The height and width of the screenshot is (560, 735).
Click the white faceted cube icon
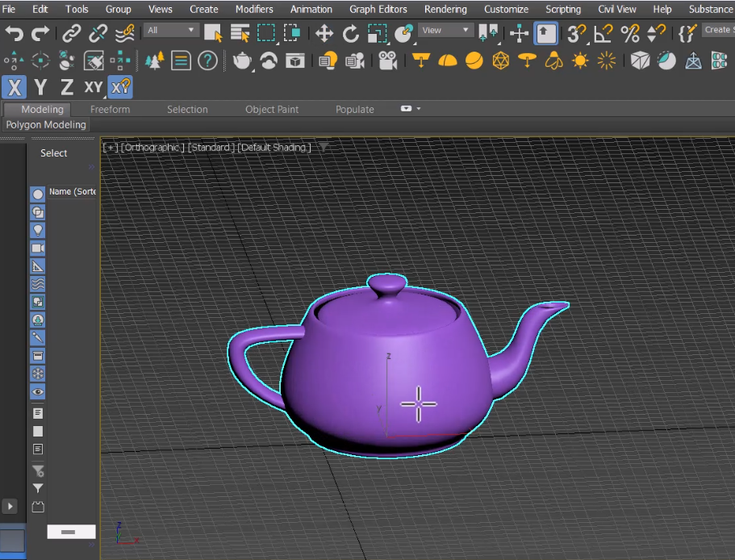640,61
